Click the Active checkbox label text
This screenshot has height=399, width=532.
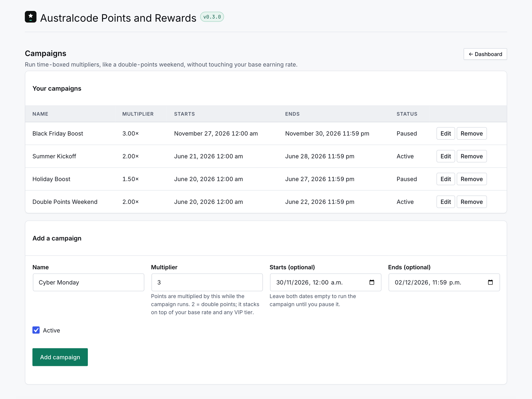click(x=52, y=330)
